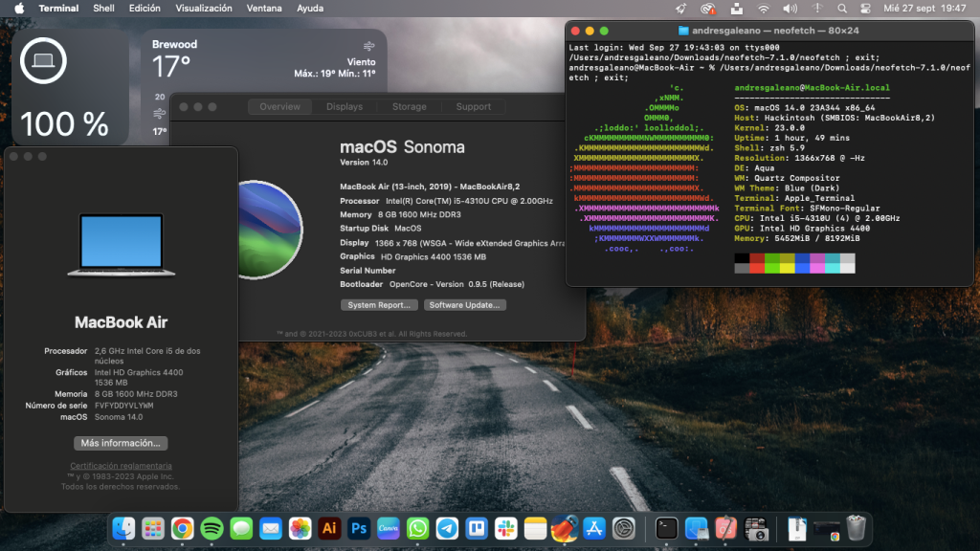Open Control Center in the menu bar
Image resolution: width=980 pixels, height=551 pixels.
pyautogui.click(x=866, y=9)
